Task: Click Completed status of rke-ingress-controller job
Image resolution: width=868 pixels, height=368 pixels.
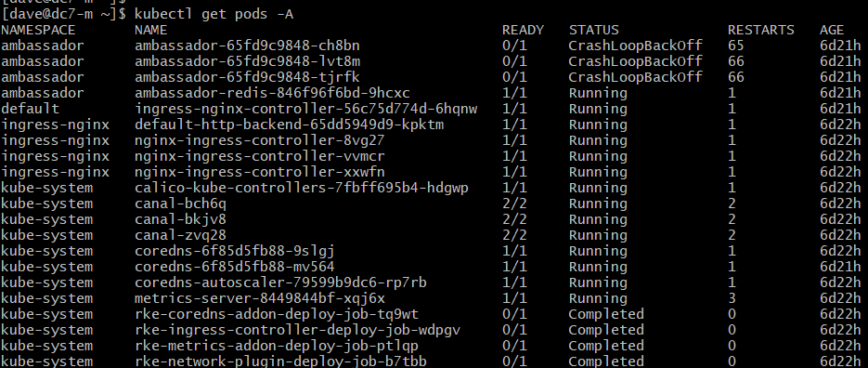Action: pyautogui.click(x=606, y=330)
